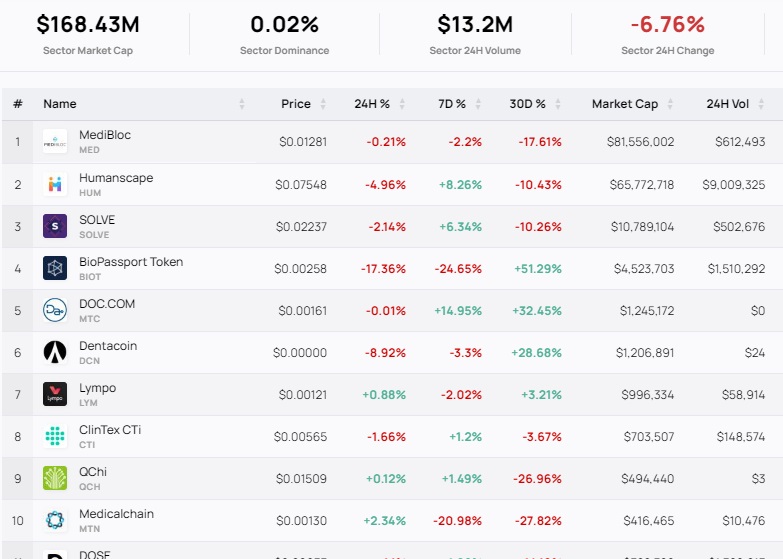The image size is (783, 559).
Task: Open the MediBloc coin page link
Action: tap(105, 135)
